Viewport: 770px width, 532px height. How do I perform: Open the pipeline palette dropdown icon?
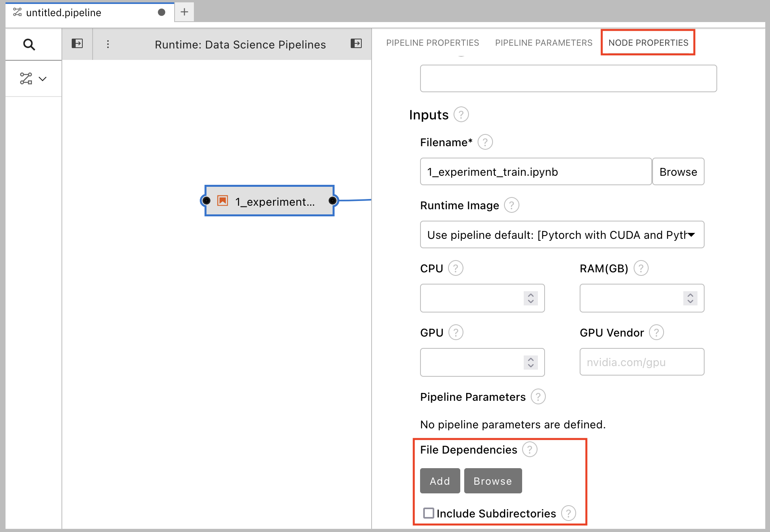pyautogui.click(x=33, y=79)
